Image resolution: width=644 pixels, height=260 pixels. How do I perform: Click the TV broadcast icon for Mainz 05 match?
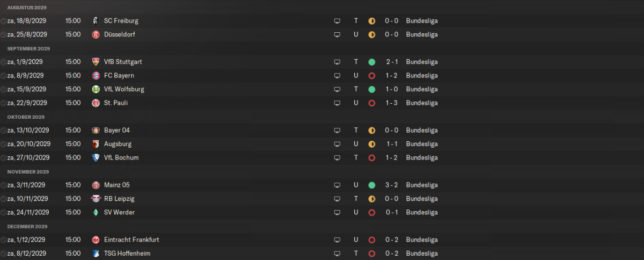(337, 185)
